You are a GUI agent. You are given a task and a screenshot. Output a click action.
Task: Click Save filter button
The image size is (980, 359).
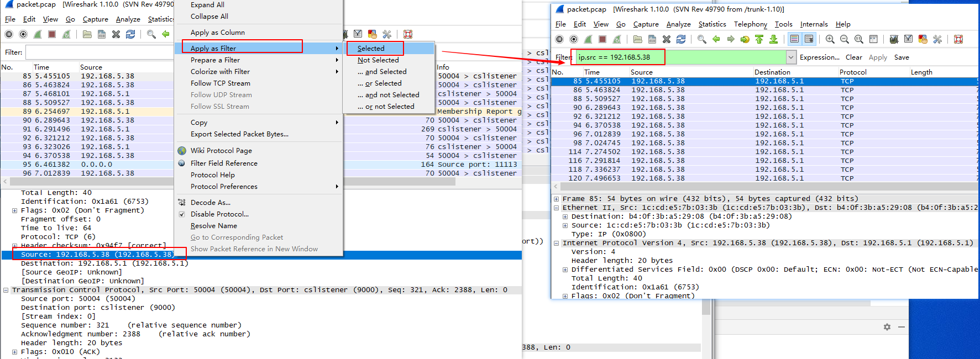(902, 57)
